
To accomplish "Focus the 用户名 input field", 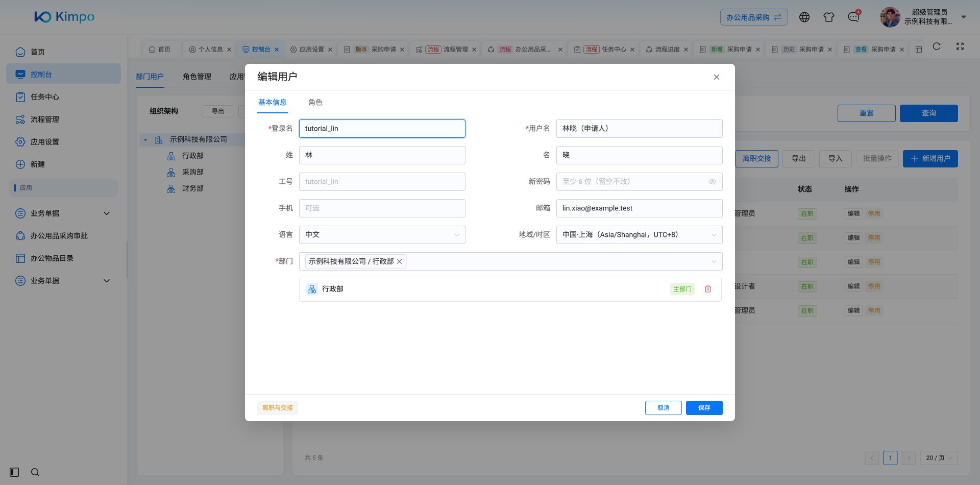I will [x=640, y=129].
